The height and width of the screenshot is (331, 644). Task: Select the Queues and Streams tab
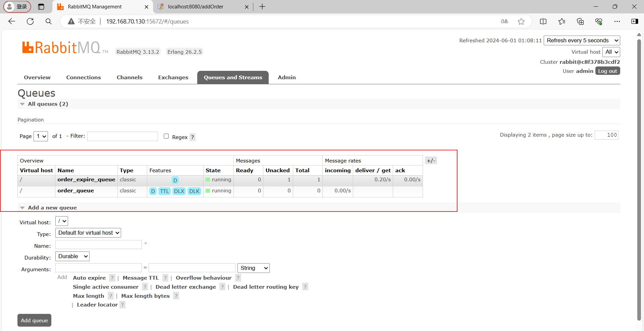[233, 78]
